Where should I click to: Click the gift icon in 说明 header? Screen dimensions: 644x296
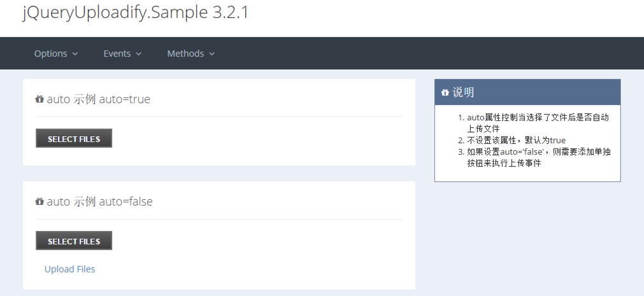[x=445, y=92]
